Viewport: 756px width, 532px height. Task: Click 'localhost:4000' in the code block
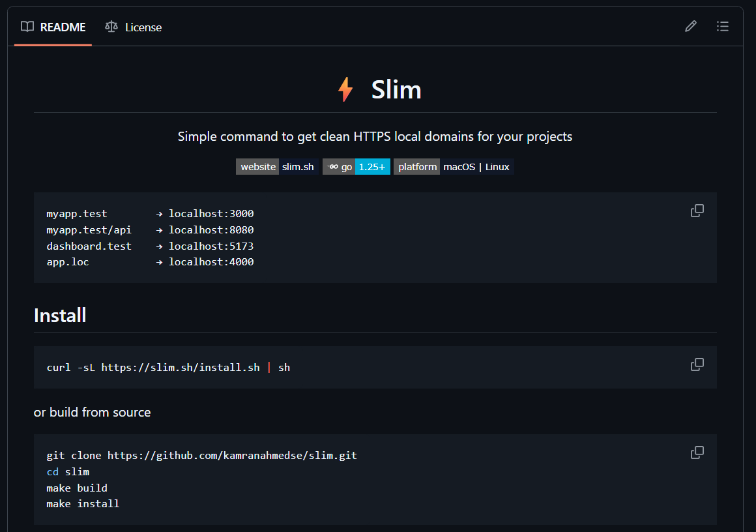pos(211,262)
